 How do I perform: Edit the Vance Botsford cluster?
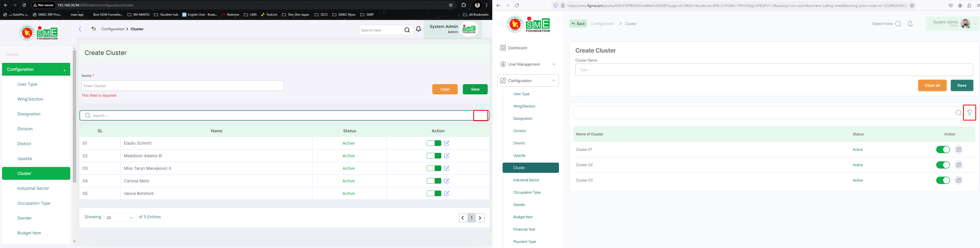point(447,193)
